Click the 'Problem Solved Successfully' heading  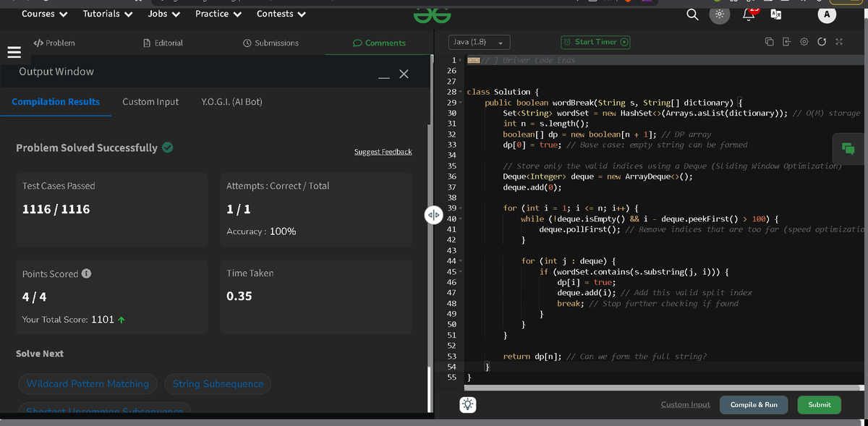pos(87,148)
